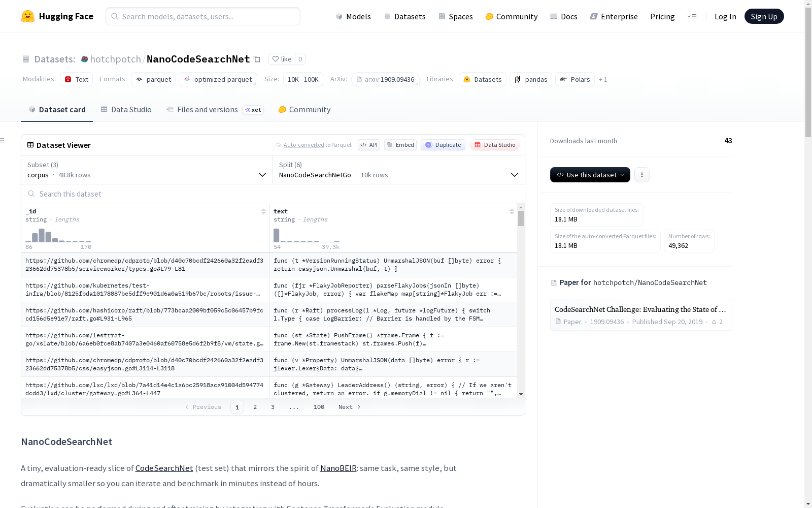812x508 pixels.
Task: Click the Search this dataset field
Action: tap(273, 194)
